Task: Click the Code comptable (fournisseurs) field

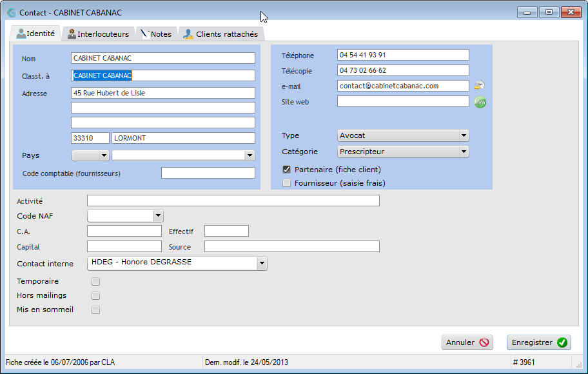Action: (x=208, y=173)
